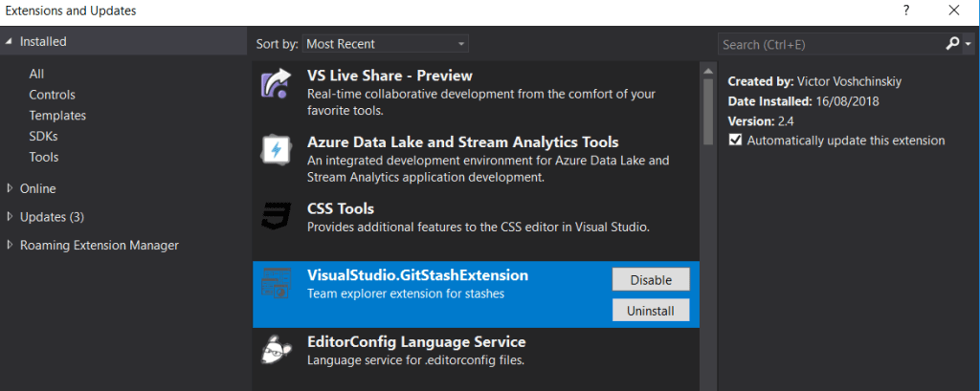Image resolution: width=980 pixels, height=391 pixels.
Task: Select the Templates filter under Installed
Action: (x=57, y=116)
